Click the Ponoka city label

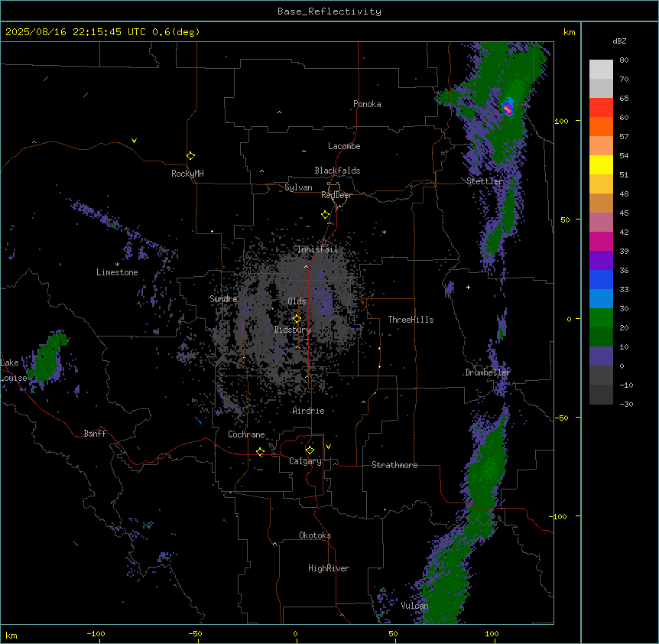click(x=367, y=104)
